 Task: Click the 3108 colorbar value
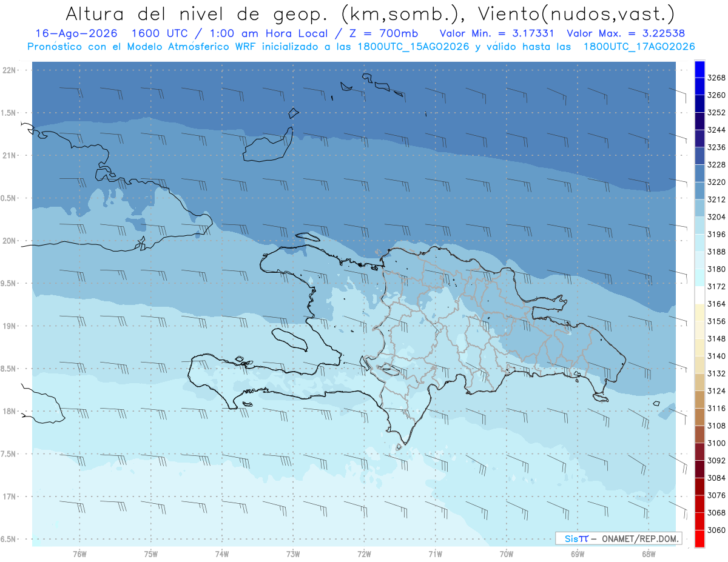click(716, 426)
